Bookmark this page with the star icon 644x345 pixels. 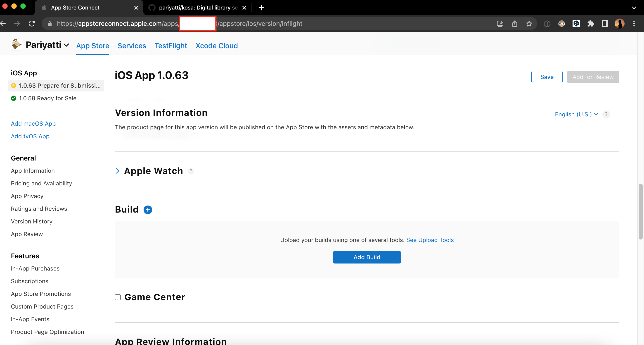pos(529,24)
